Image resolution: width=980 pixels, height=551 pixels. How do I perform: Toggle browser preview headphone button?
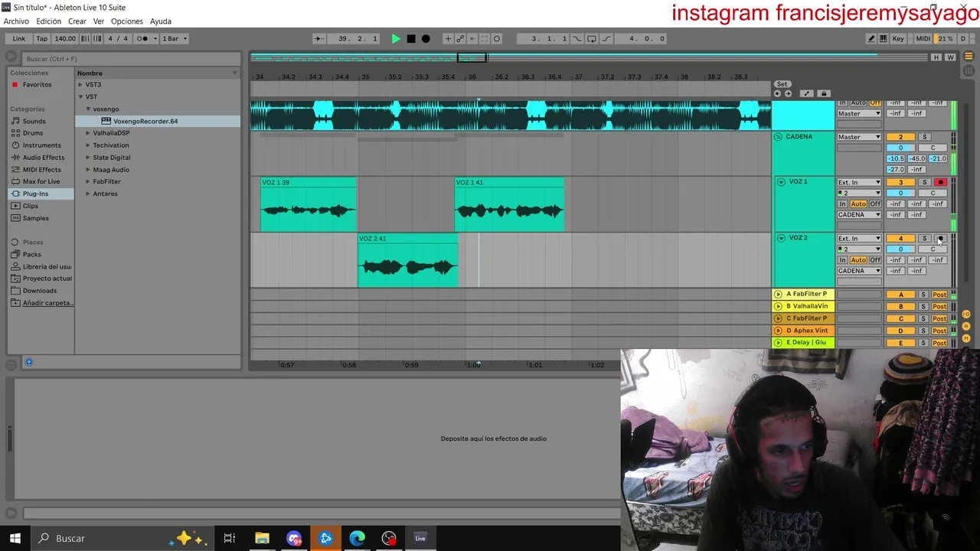click(x=29, y=362)
